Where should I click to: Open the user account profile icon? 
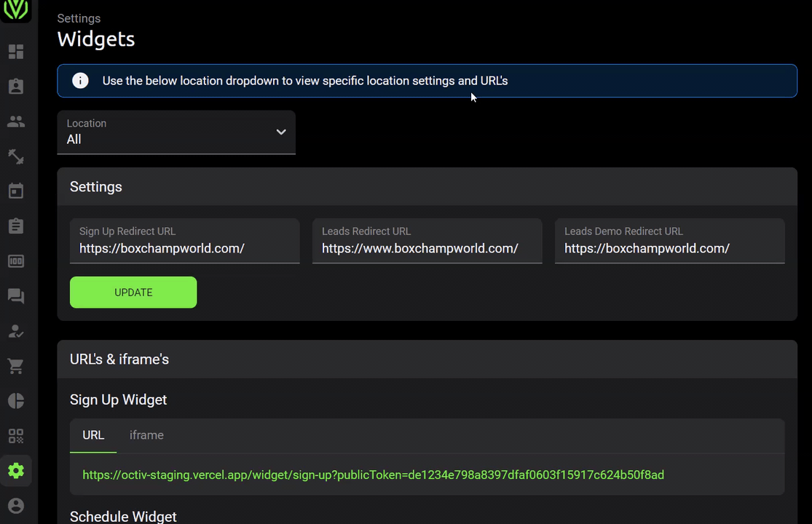tap(16, 506)
